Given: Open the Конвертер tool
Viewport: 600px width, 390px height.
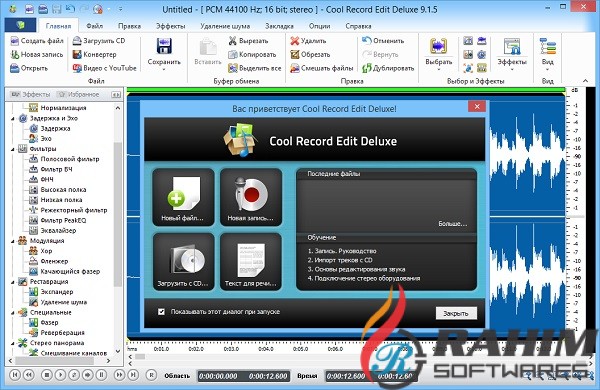Looking at the screenshot, I should coord(94,54).
